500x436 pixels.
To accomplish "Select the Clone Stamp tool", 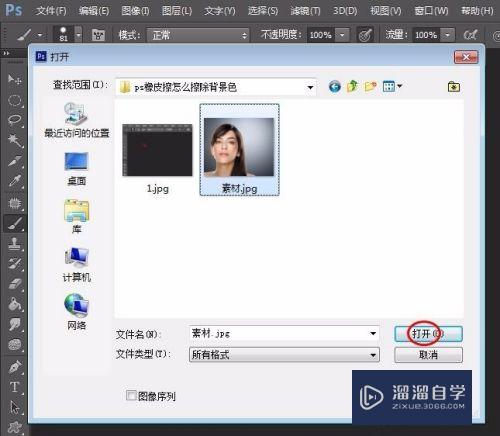I will tap(14, 244).
